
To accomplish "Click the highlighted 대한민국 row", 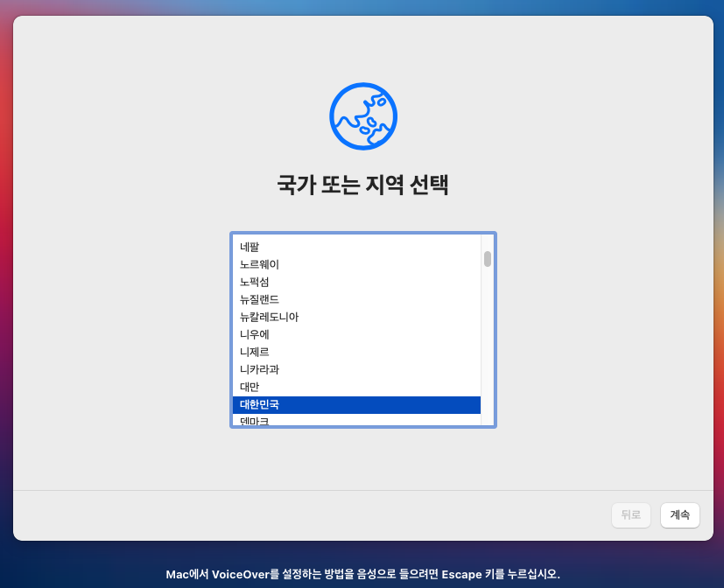I will (356, 405).
